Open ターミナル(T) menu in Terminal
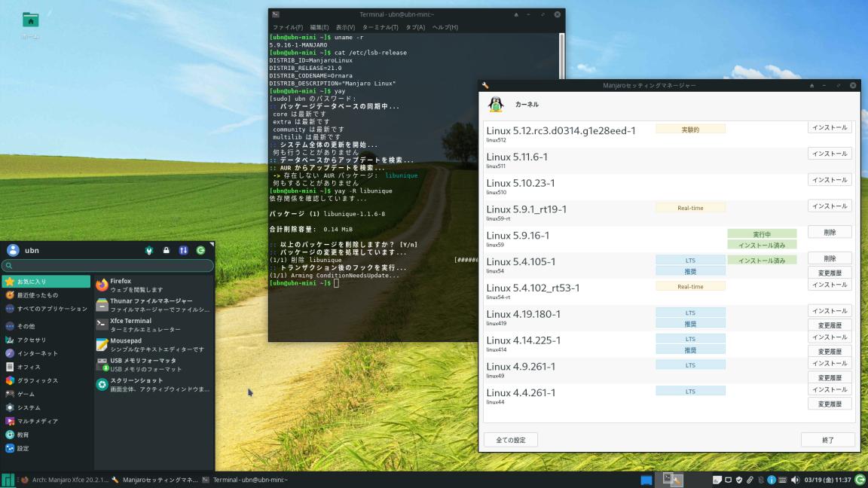Image resolution: width=868 pixels, height=488 pixels. tap(380, 27)
